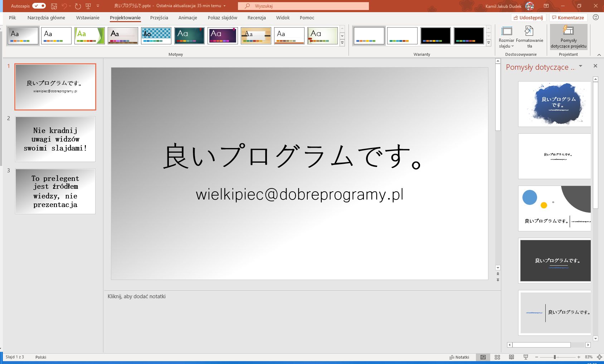Image resolution: width=604 pixels, height=364 pixels.
Task: Choose the design idea with blue circle
Action: (554, 208)
